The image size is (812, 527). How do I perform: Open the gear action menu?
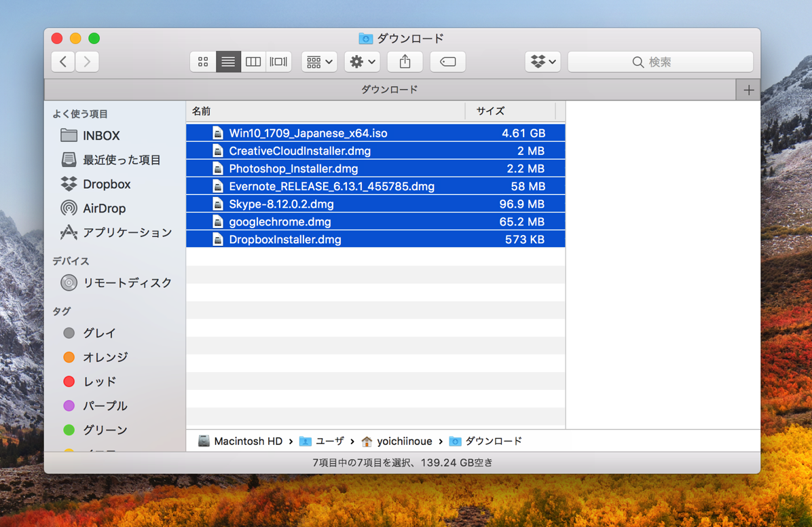pos(363,62)
